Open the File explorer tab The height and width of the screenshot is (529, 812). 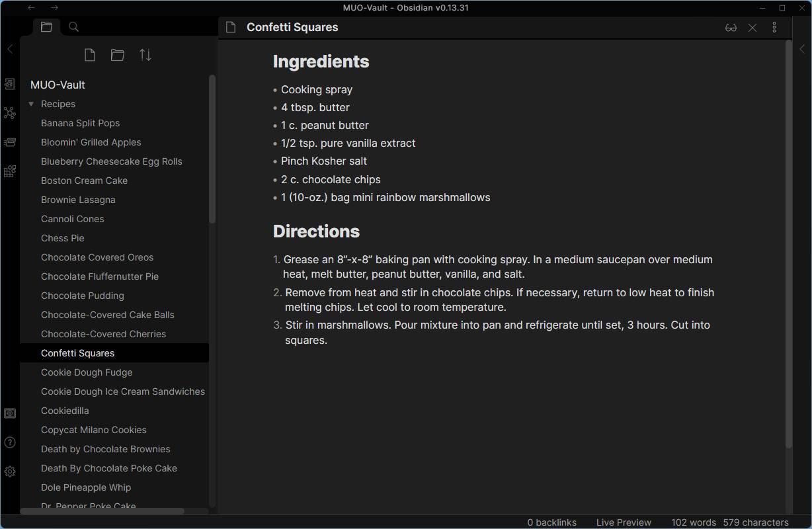pyautogui.click(x=46, y=27)
